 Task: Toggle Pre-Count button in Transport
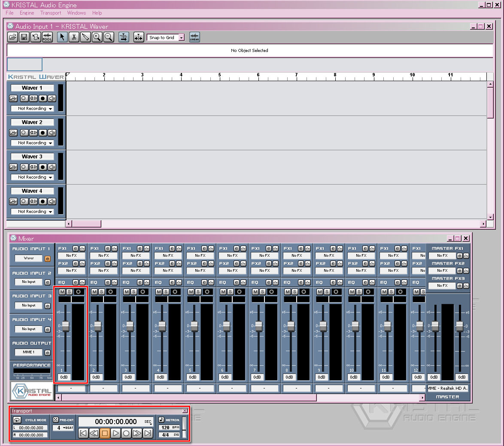[x=56, y=420]
